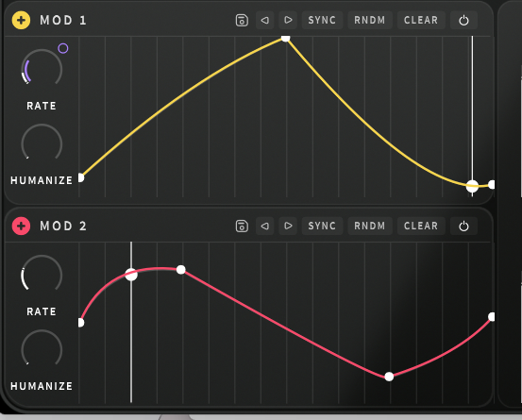Select the peak node of yellow MOD 1 curve

point(285,39)
